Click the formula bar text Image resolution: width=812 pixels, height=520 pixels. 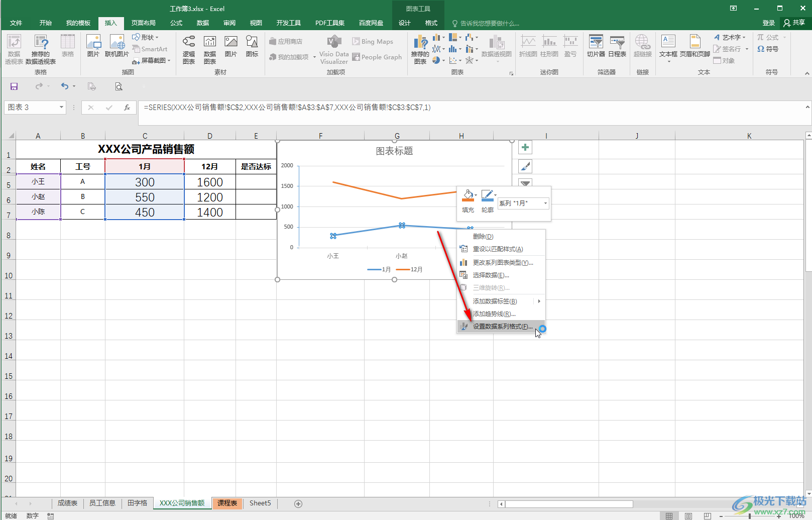pyautogui.click(x=287, y=108)
